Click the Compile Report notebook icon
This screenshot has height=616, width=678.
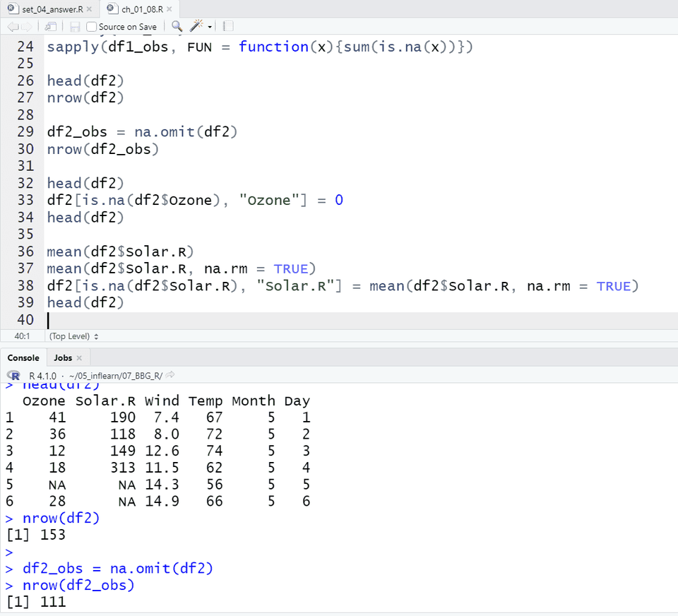click(x=228, y=26)
